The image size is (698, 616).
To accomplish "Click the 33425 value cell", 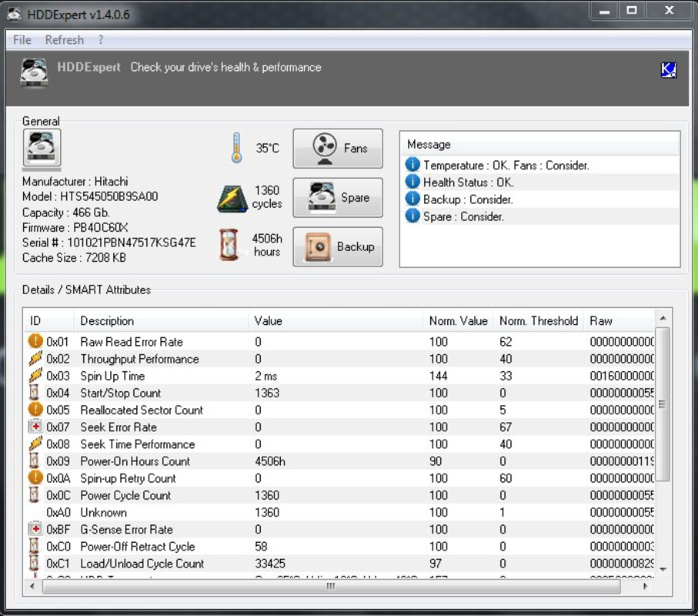I will [270, 564].
